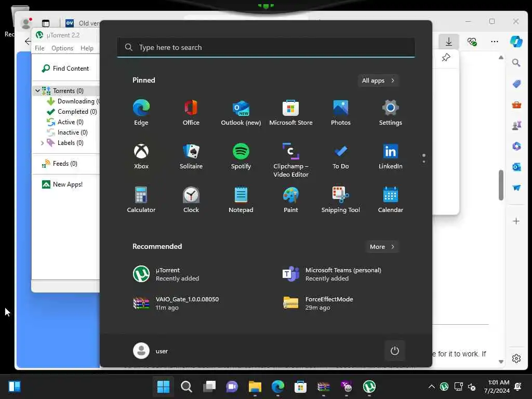Open Edge sidebar Tools briefcase icon
532x399 pixels.
(x=516, y=105)
